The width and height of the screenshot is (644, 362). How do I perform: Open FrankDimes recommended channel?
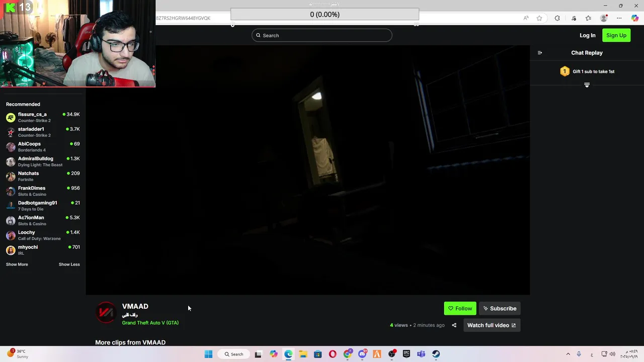(x=43, y=191)
